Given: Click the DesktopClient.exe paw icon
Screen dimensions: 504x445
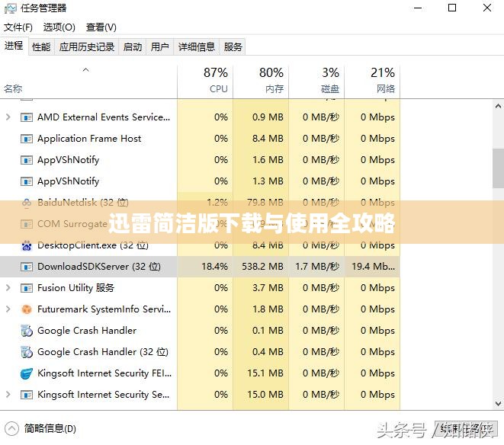Looking at the screenshot, I should pyautogui.click(x=27, y=245).
